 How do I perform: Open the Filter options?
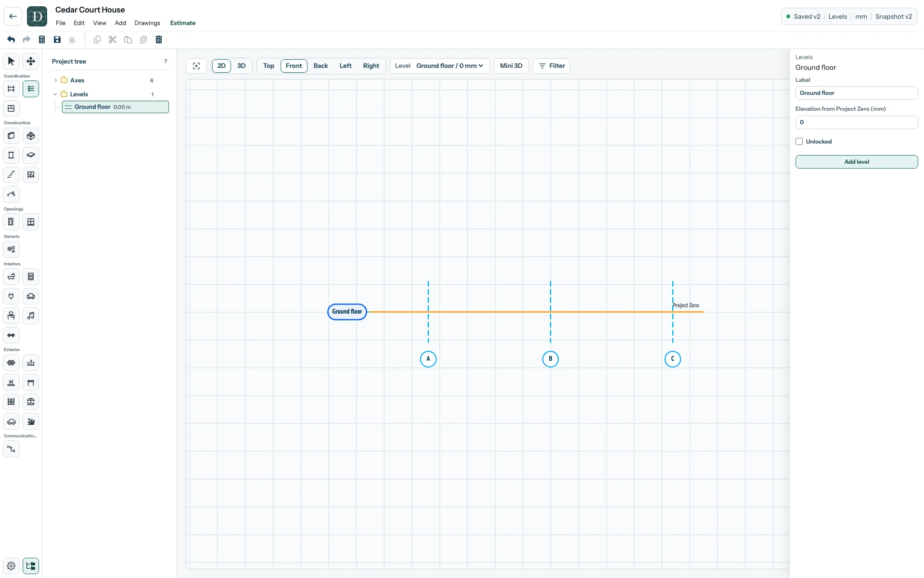tap(552, 66)
